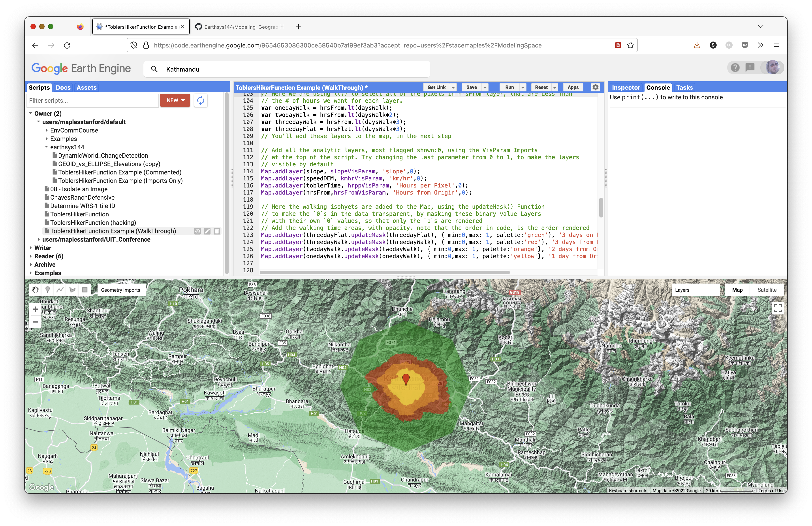Expand the EnvCommCourse folder

tap(47, 130)
